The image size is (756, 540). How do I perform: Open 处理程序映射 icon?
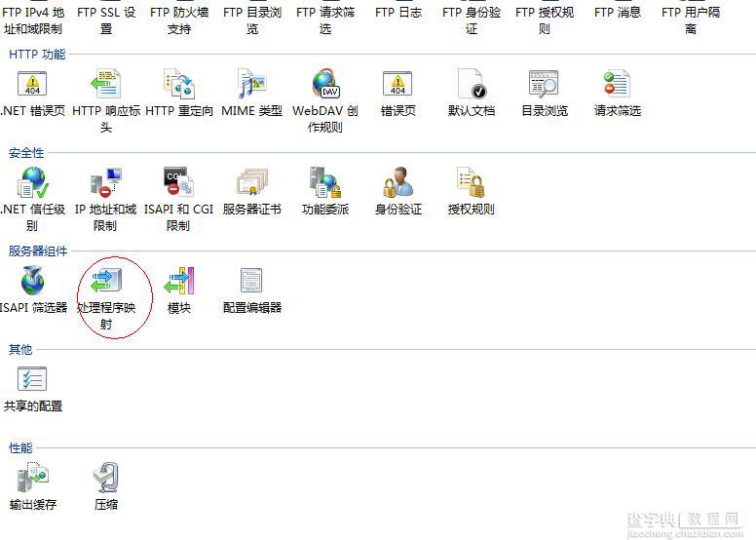(106, 281)
